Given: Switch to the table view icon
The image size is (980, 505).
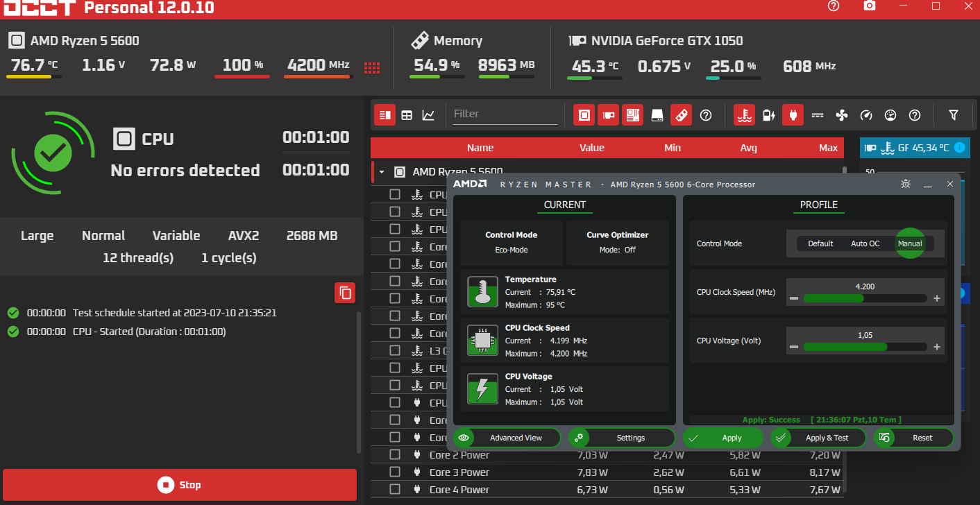Looking at the screenshot, I should click(x=407, y=115).
